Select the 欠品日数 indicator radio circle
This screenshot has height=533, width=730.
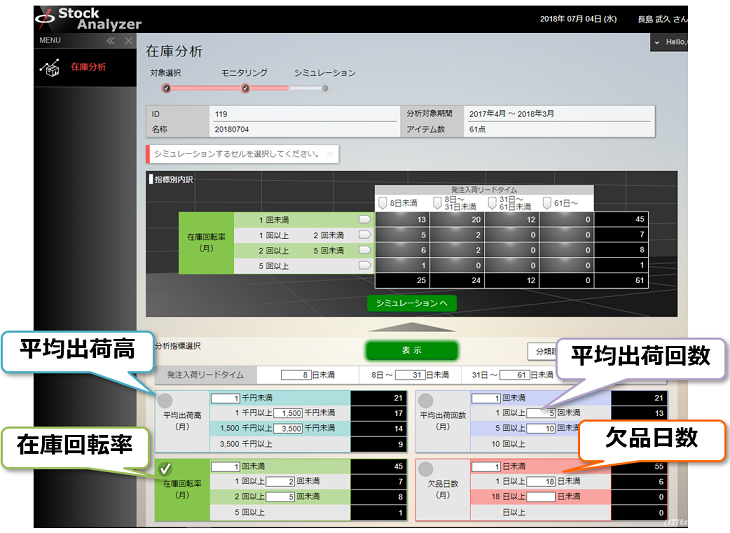[x=426, y=469]
